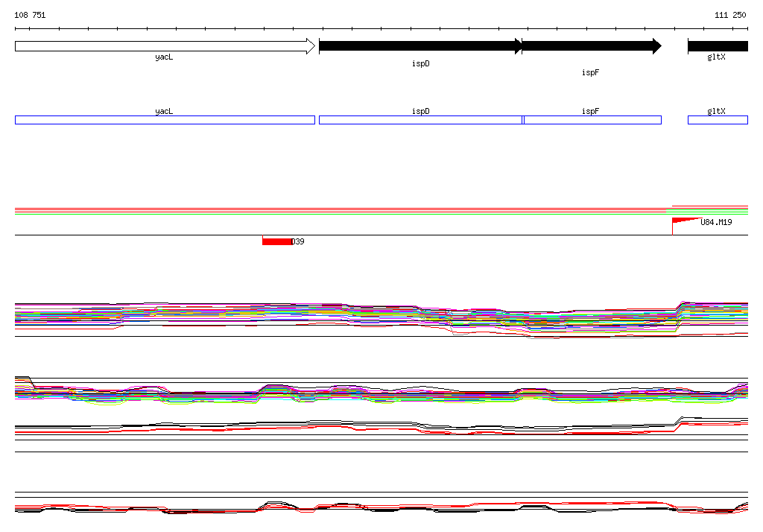763x532 pixels.
Task: Click the ispF label under black arrow
Action: [x=591, y=72]
